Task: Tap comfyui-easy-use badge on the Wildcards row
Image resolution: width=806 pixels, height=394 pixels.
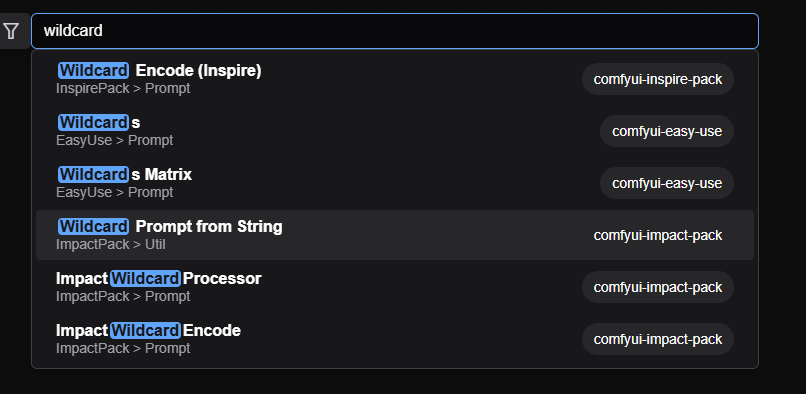Action: pyautogui.click(x=667, y=131)
